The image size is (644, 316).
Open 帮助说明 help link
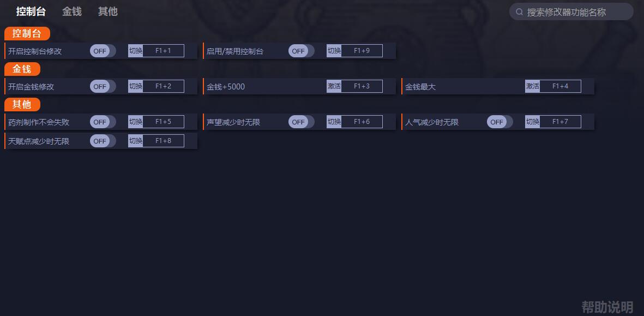click(x=607, y=307)
